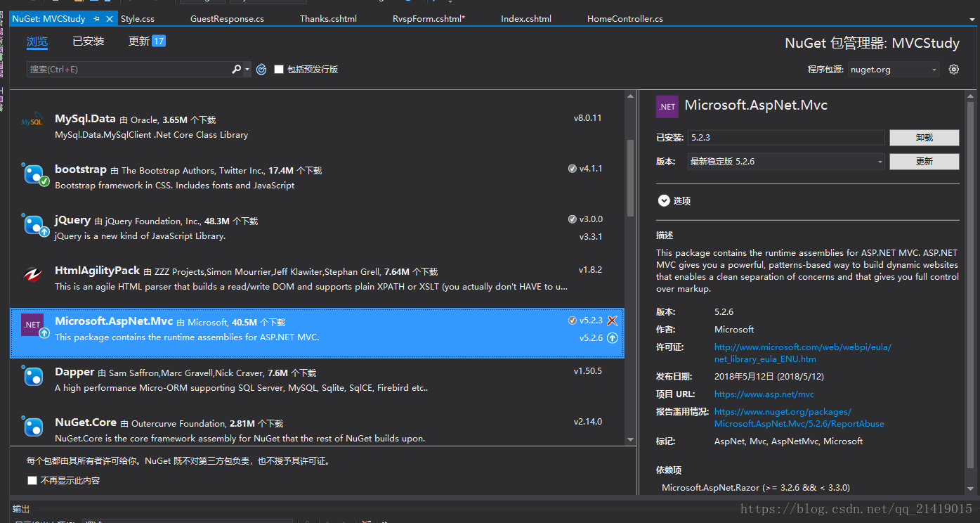This screenshot has height=523, width=980.
Task: Select the MySql.Data package row
Action: tap(317, 127)
